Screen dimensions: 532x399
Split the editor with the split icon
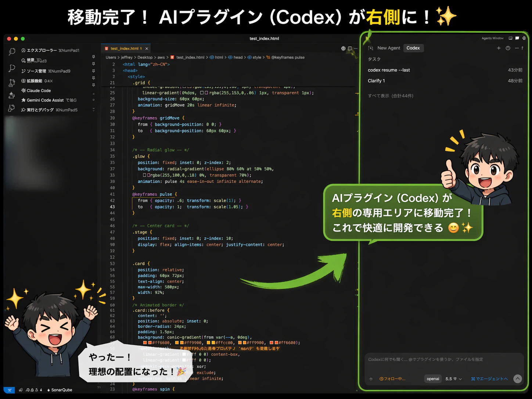(x=350, y=48)
